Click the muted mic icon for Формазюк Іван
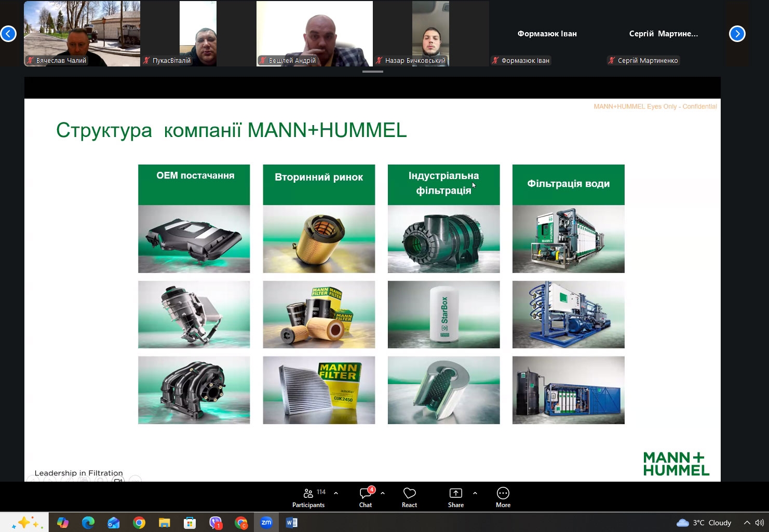Viewport: 769px width, 532px height. 495,60
